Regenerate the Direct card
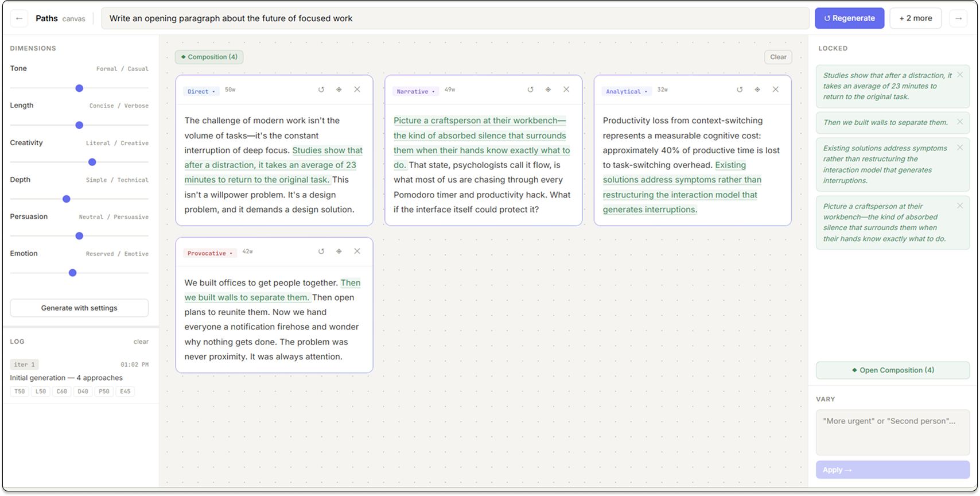 (321, 90)
